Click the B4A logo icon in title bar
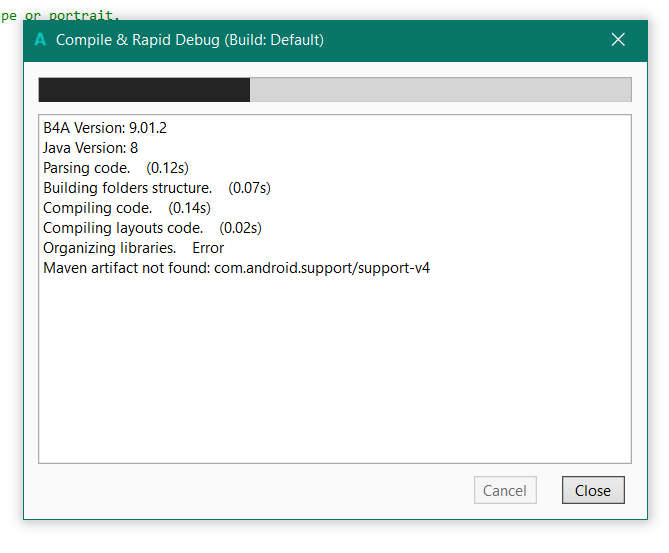 [x=40, y=40]
